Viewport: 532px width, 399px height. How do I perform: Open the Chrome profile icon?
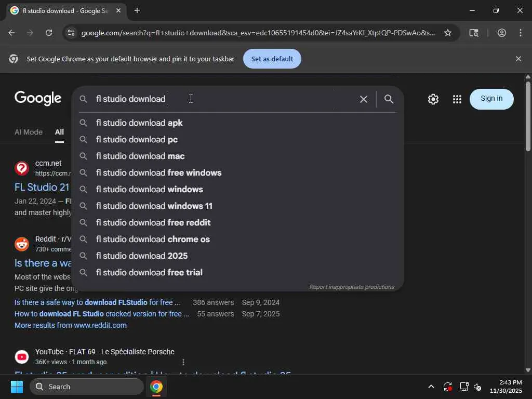[x=502, y=33]
